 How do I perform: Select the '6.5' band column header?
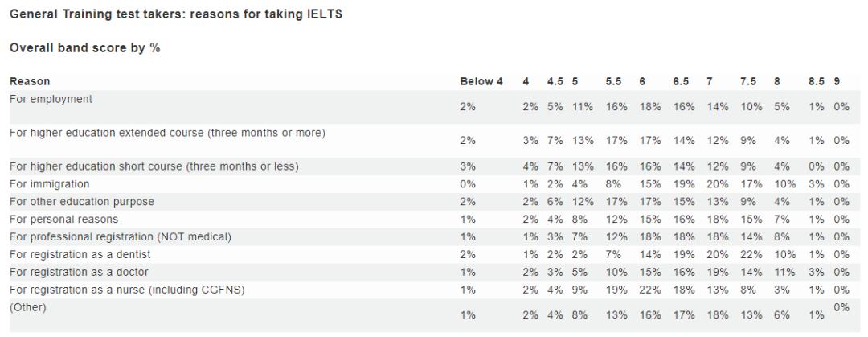(682, 81)
